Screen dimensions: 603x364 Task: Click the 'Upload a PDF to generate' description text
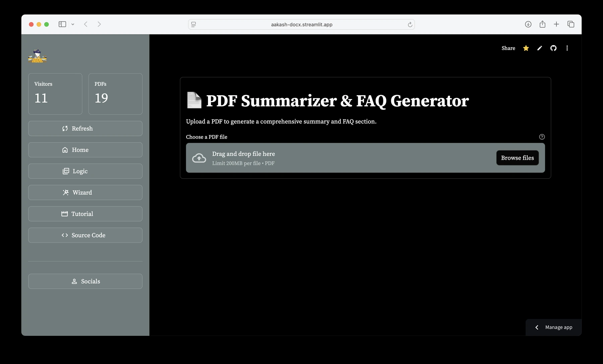point(281,122)
